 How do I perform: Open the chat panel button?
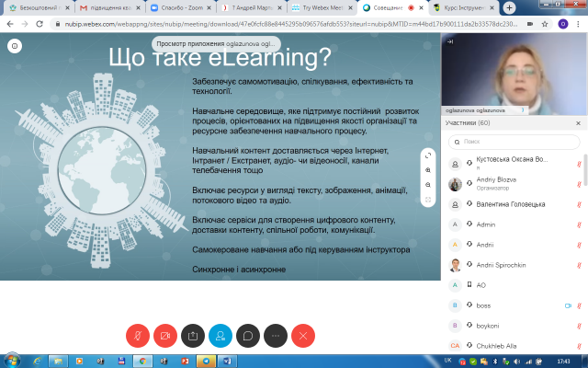(248, 336)
